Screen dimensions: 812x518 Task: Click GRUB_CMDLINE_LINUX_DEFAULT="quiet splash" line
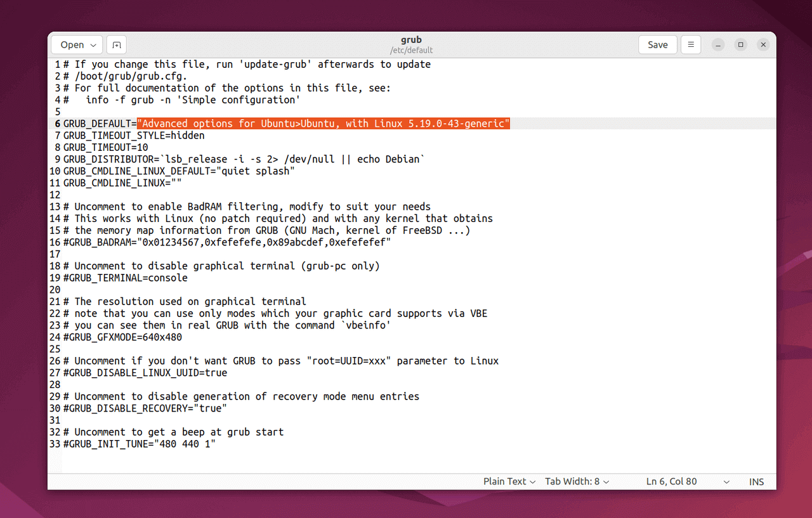(179, 171)
